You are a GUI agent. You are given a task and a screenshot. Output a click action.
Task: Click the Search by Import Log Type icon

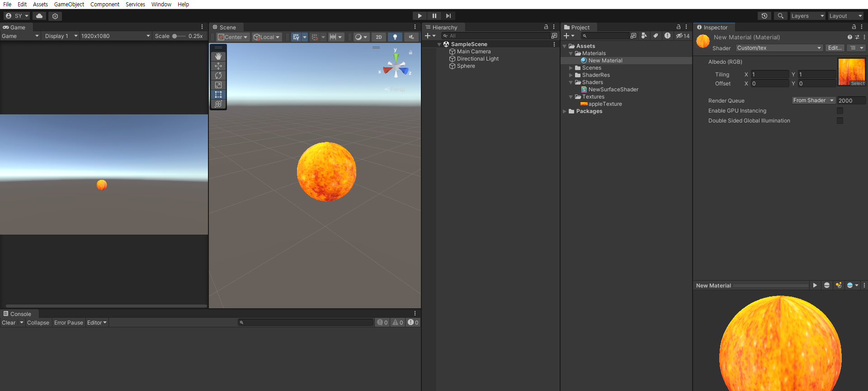(667, 36)
